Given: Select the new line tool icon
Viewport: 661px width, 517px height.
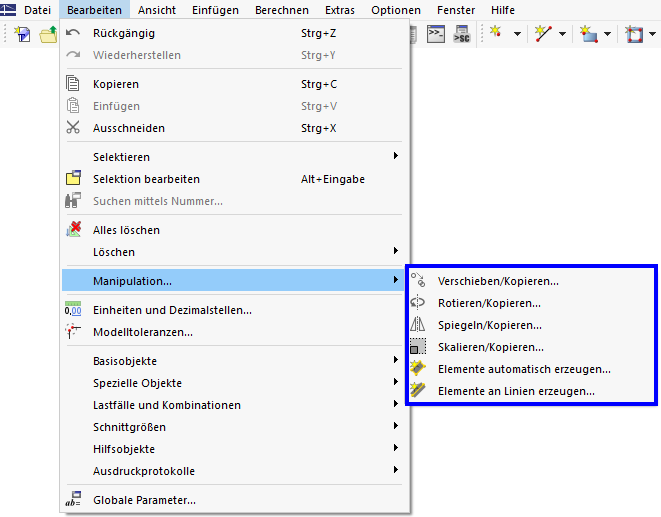Looking at the screenshot, I should [x=543, y=34].
